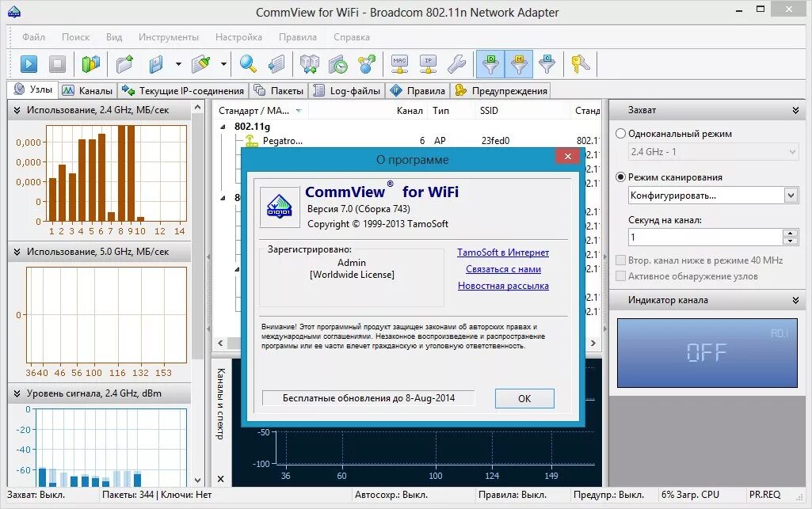The width and height of the screenshot is (812, 509).
Task: Collapse the Использование 5.0 GHz panel
Action: (x=17, y=252)
